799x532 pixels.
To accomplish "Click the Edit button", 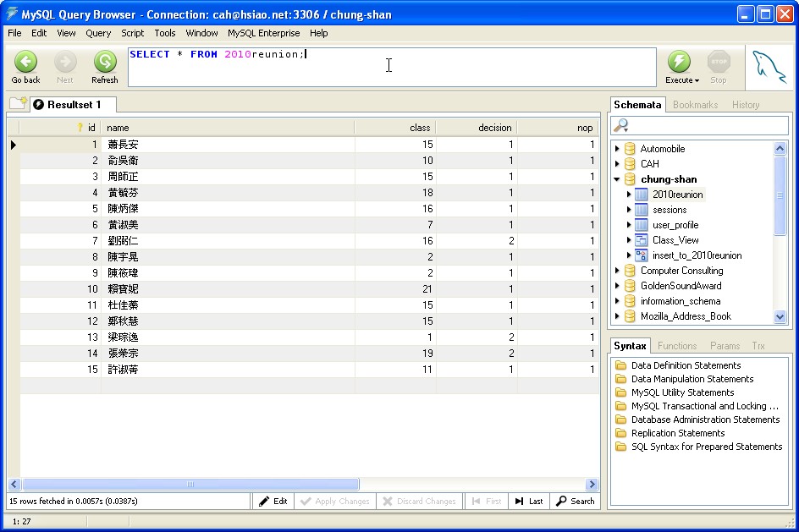I will point(273,501).
